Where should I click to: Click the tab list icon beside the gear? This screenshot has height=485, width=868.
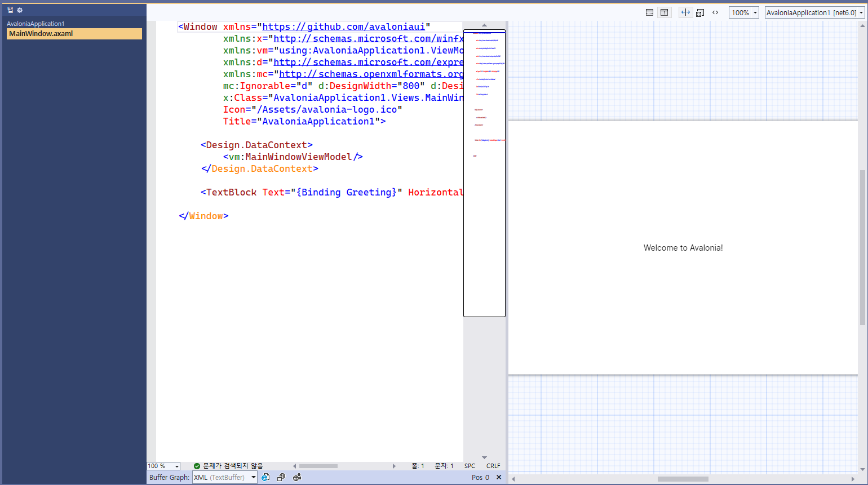tap(9, 10)
